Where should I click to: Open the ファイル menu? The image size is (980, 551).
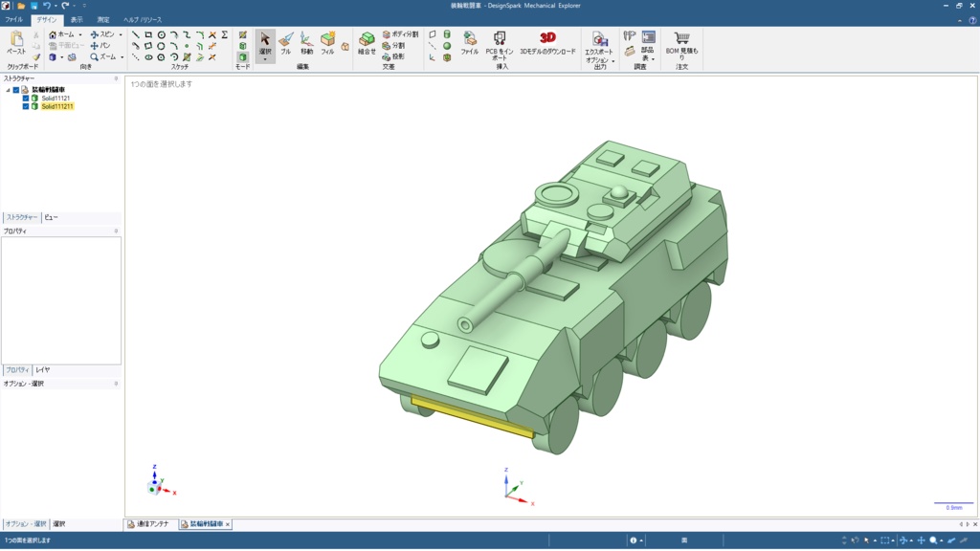coord(13,20)
